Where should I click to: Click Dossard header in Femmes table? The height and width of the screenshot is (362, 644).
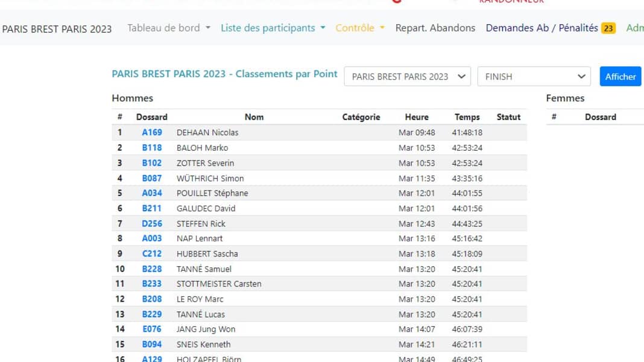click(601, 116)
